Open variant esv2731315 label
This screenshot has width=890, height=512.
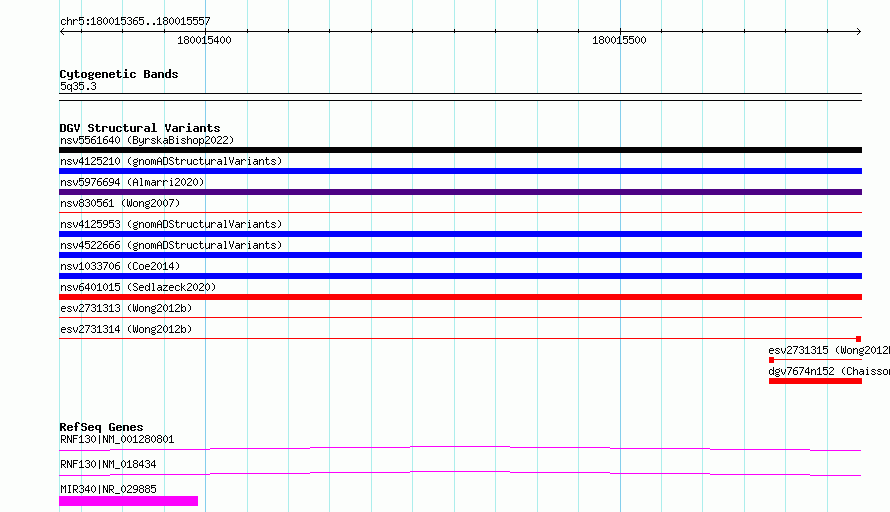(x=829, y=350)
